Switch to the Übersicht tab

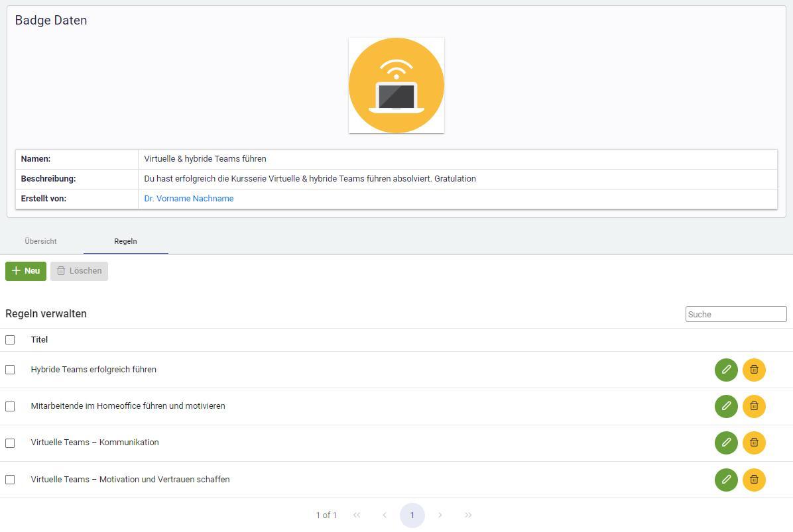click(x=41, y=241)
